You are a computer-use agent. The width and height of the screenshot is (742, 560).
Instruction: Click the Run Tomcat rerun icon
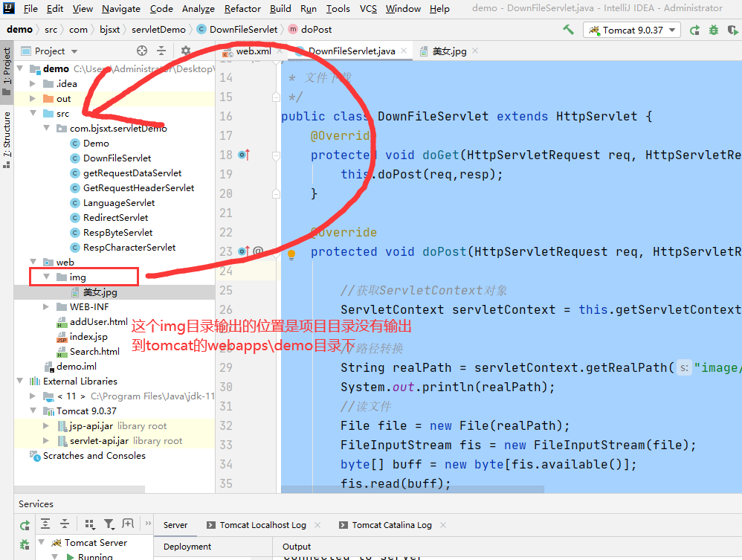coord(694,30)
